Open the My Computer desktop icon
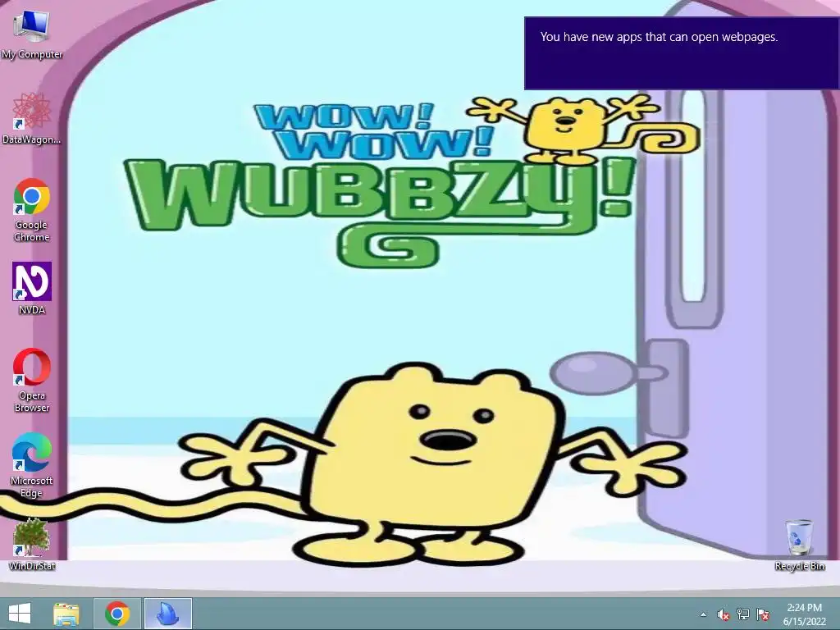Screen dimensions: 840x630 tap(32, 34)
